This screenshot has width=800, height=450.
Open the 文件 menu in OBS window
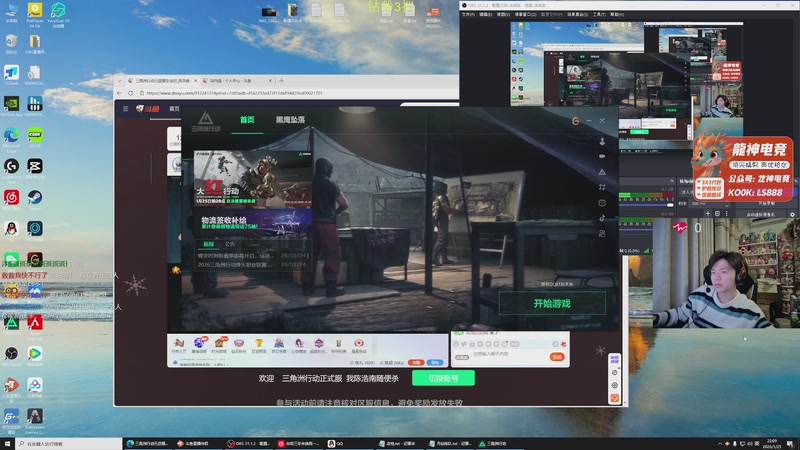click(467, 14)
